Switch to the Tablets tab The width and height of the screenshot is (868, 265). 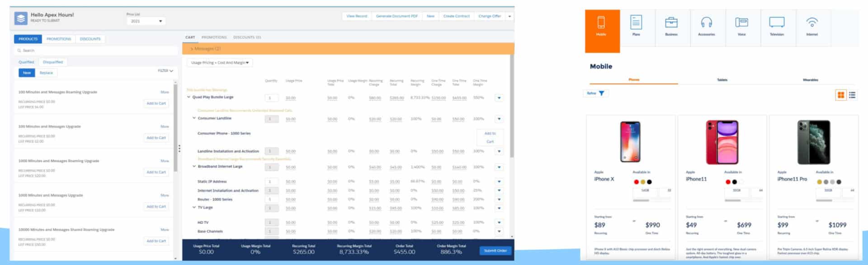(x=722, y=80)
